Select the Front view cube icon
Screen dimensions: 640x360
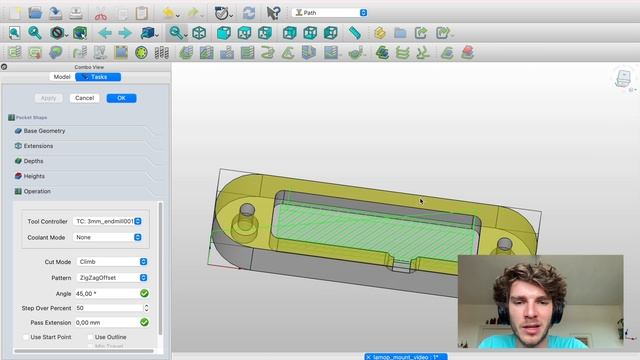(224, 33)
